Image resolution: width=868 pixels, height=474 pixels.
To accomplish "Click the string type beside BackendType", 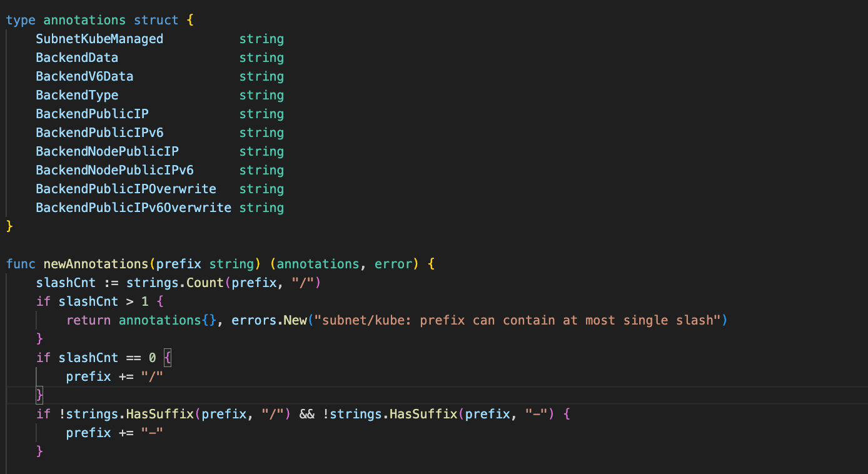I will click(261, 95).
